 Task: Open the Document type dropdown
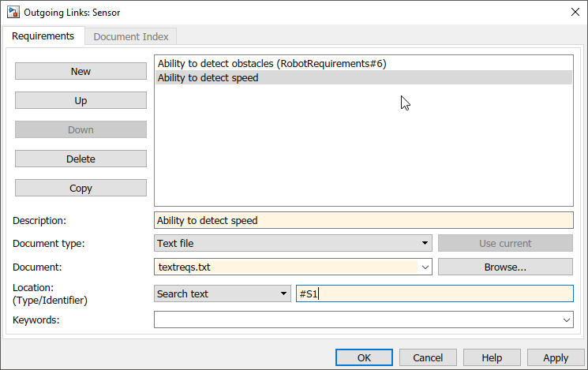293,243
